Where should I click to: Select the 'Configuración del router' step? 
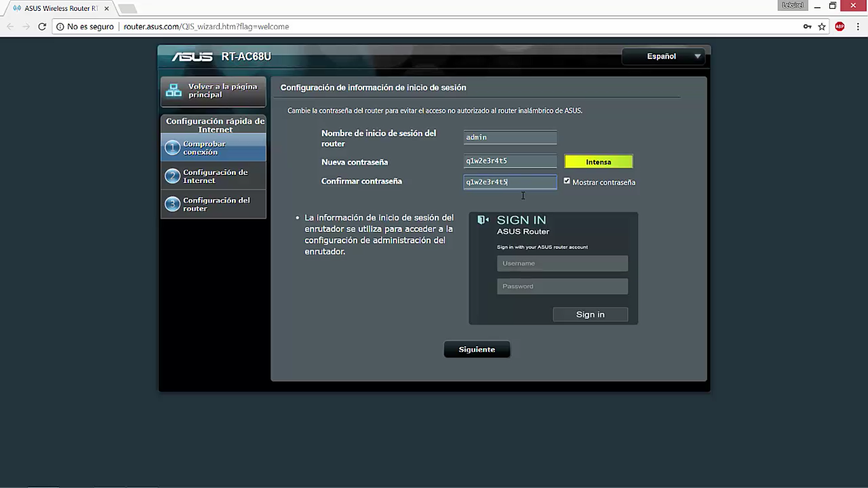coord(214,204)
